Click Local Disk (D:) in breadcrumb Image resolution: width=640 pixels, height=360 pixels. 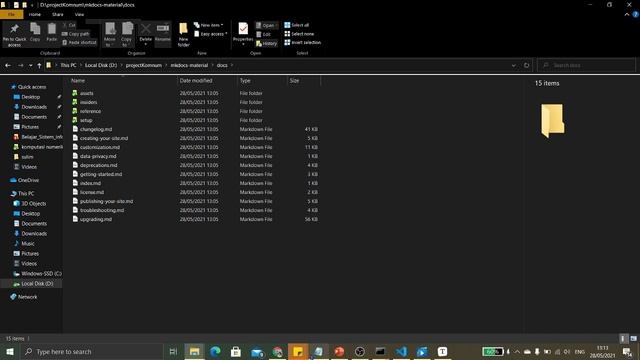[x=101, y=65]
